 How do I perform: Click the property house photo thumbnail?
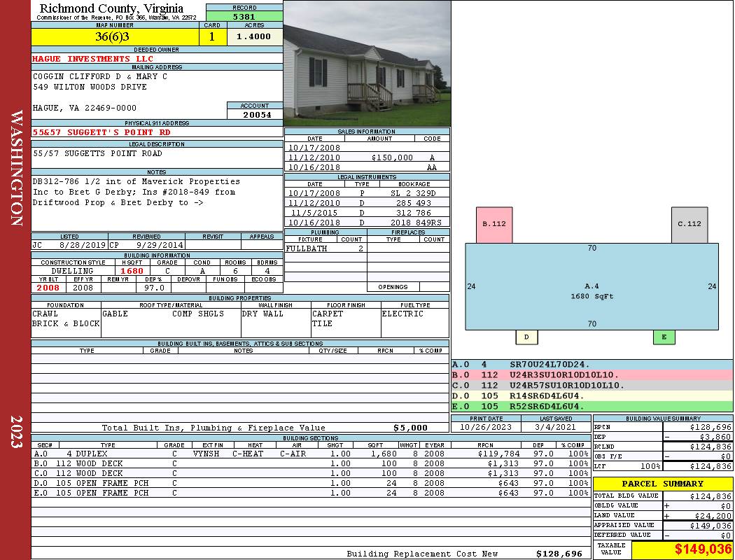[367, 63]
